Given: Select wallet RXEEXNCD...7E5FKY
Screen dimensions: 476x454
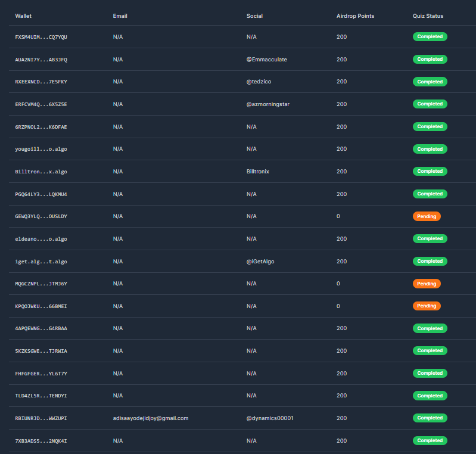Looking at the screenshot, I should coord(41,82).
